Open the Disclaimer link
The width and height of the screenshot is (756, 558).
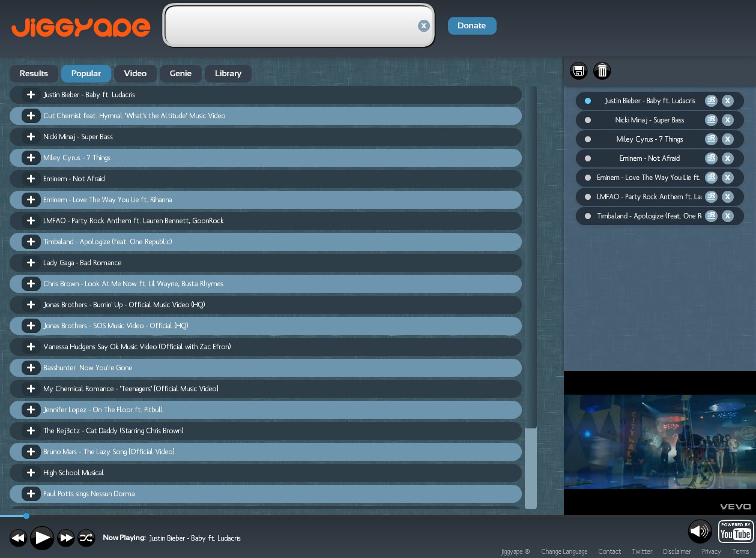tap(677, 551)
